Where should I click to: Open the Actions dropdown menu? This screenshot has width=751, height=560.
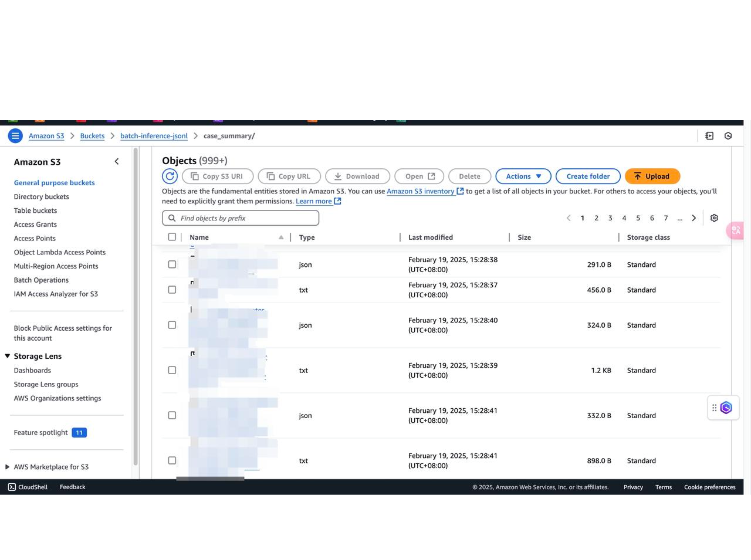[523, 176]
